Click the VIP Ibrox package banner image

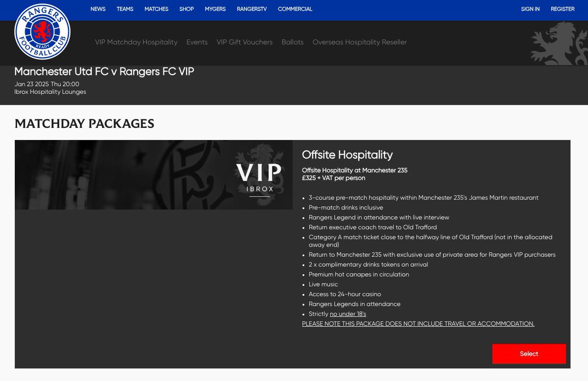click(x=154, y=175)
